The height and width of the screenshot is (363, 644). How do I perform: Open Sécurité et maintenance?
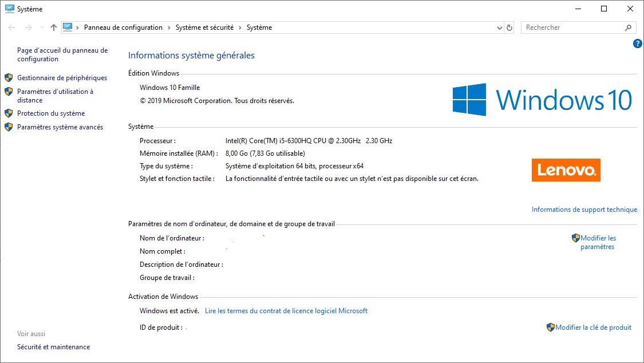coord(53,347)
